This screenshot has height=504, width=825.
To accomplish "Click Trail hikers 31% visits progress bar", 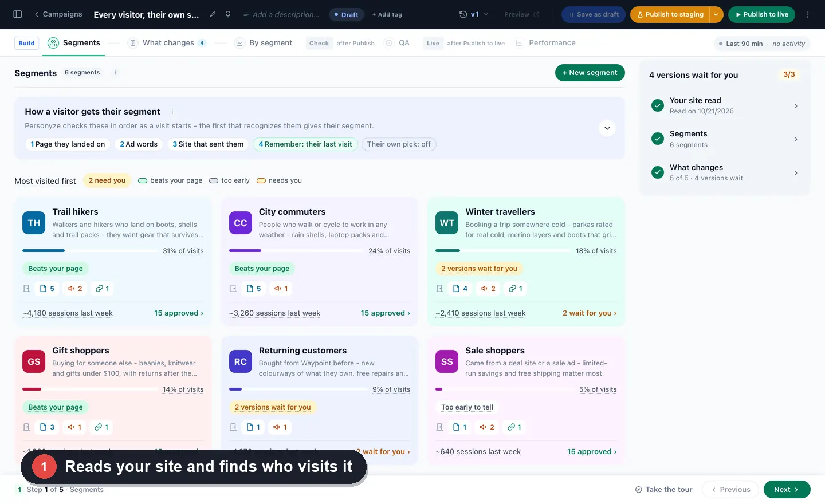I will [89, 251].
